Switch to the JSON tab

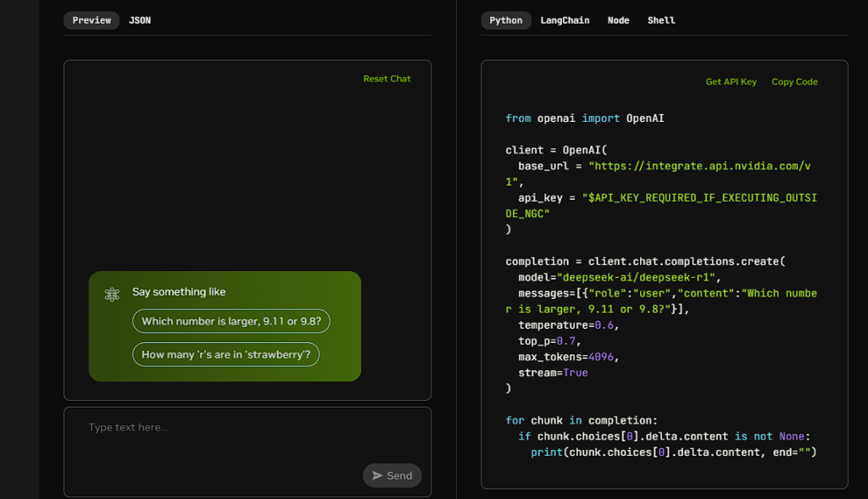tap(140, 20)
